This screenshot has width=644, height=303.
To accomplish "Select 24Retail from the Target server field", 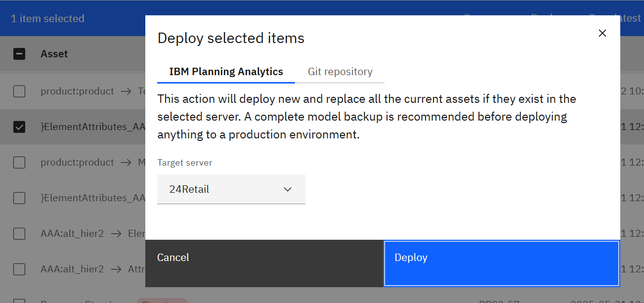I will 231,189.
